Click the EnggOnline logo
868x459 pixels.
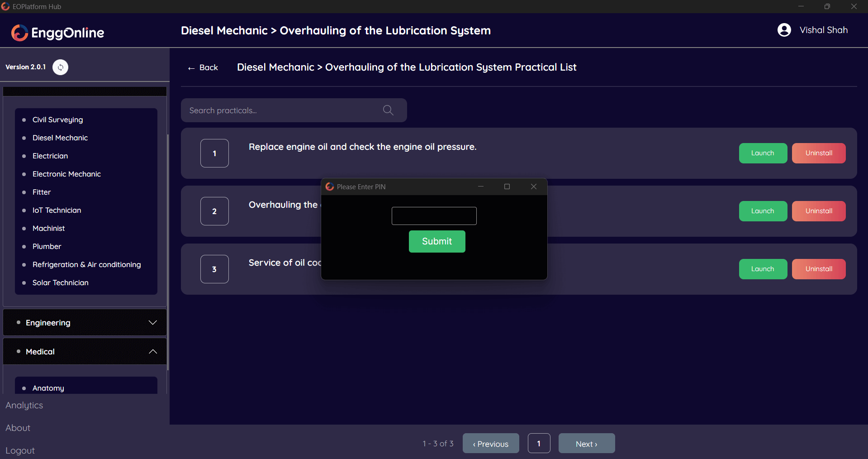pyautogui.click(x=57, y=32)
